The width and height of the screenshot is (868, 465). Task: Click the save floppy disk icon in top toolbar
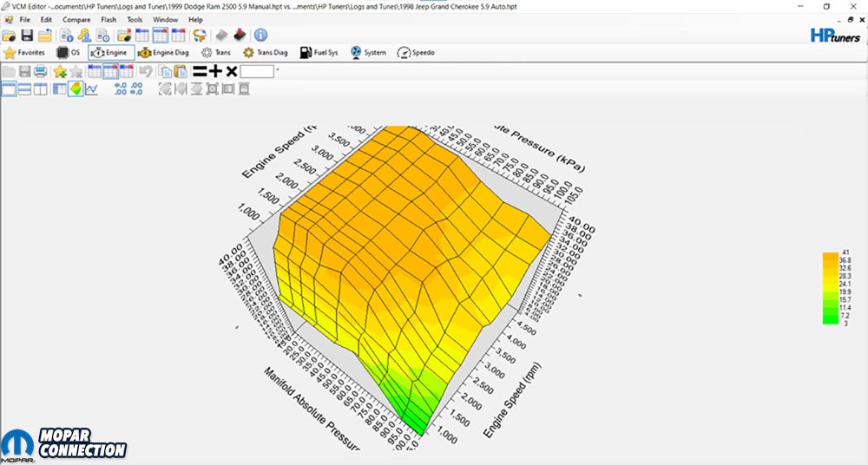click(x=27, y=36)
